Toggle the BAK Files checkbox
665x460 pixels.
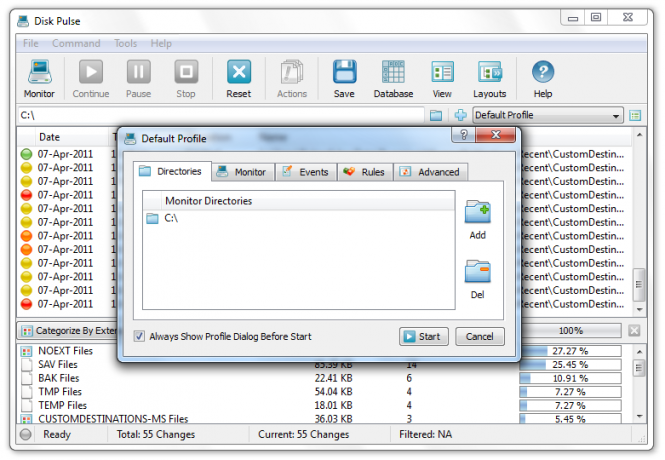pos(27,378)
